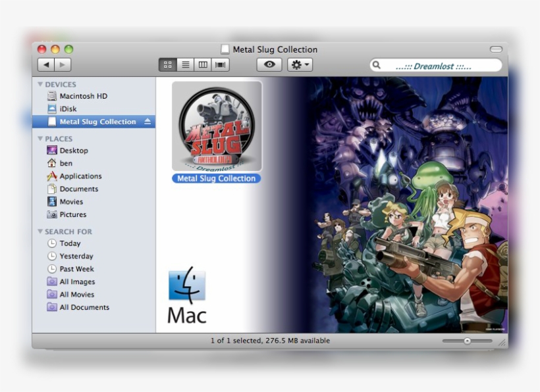Minimize the window with yellow button
Screen dimensions: 540x392
click(55, 49)
